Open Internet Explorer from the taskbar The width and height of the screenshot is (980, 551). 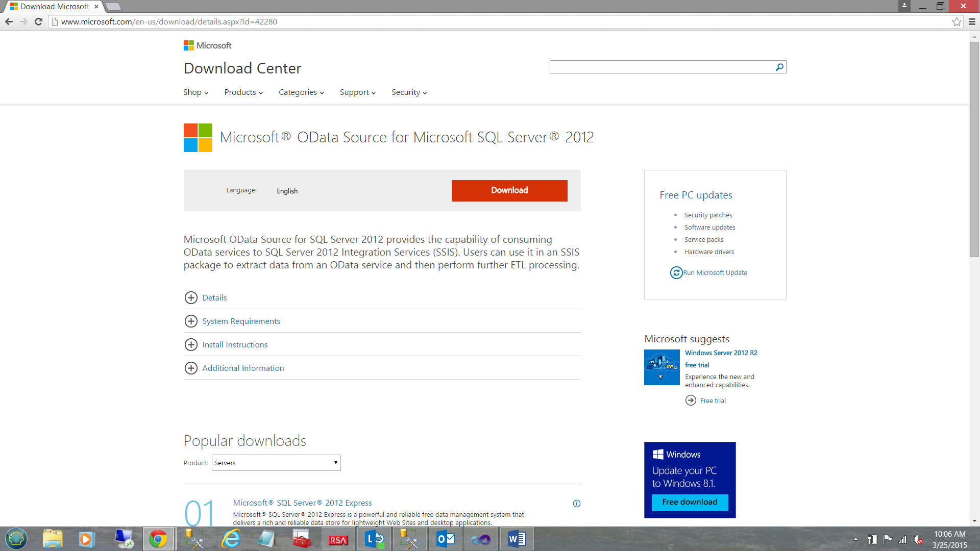(x=231, y=539)
